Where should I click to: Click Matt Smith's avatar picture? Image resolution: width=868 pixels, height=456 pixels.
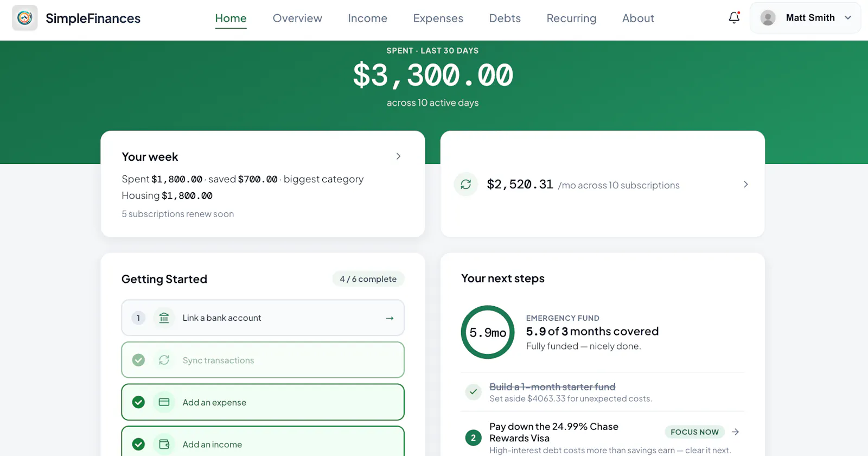tap(768, 18)
